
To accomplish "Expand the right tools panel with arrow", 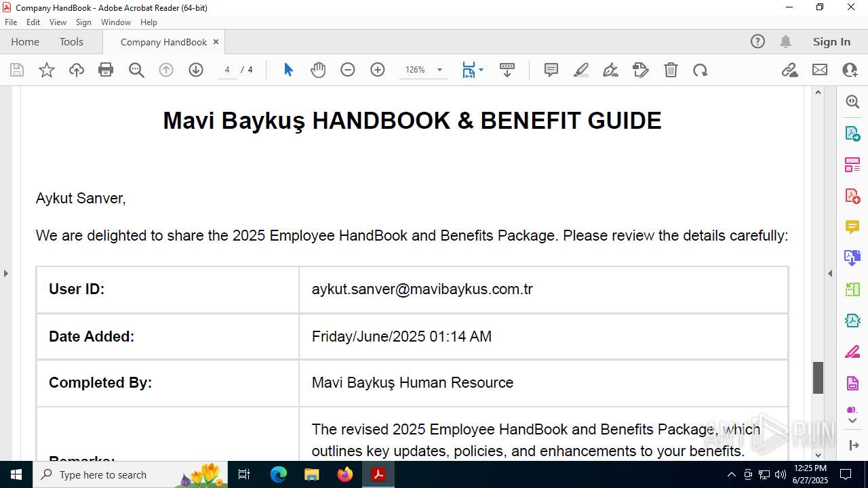I will tap(853, 445).
